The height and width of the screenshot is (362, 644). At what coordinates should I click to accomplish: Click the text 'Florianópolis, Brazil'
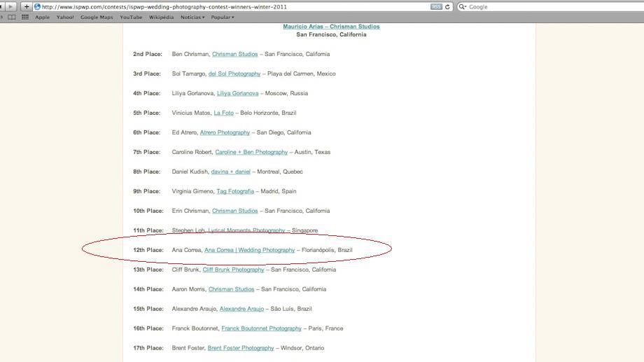coord(327,250)
